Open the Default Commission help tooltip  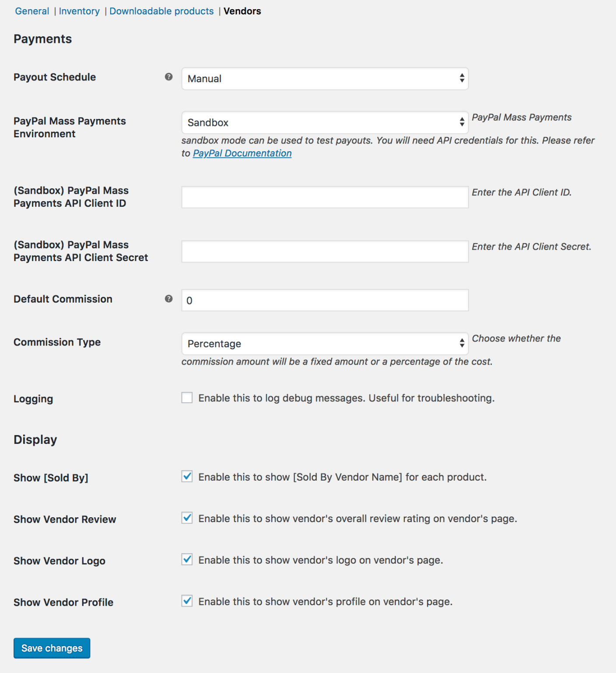point(168,299)
